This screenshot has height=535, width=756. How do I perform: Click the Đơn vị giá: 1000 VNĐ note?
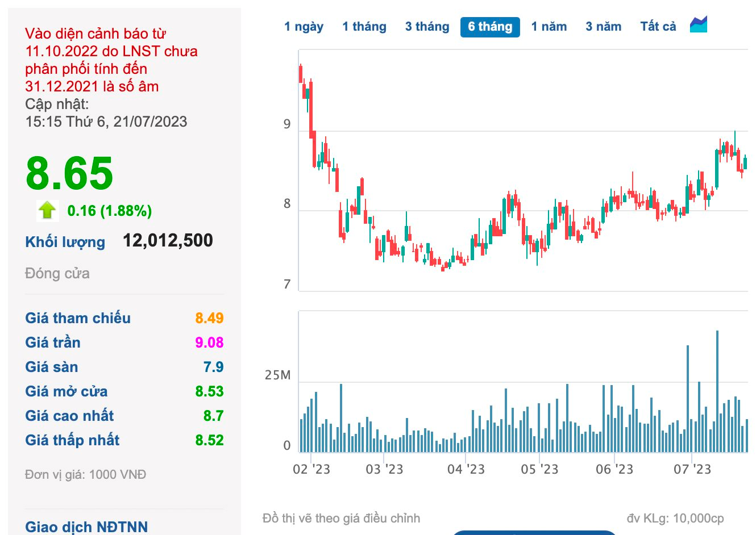85,474
